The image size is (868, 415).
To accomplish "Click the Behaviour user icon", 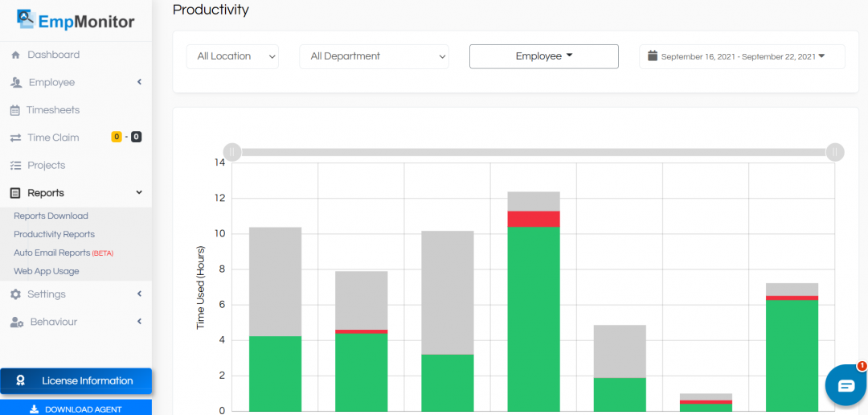I will click(x=16, y=323).
